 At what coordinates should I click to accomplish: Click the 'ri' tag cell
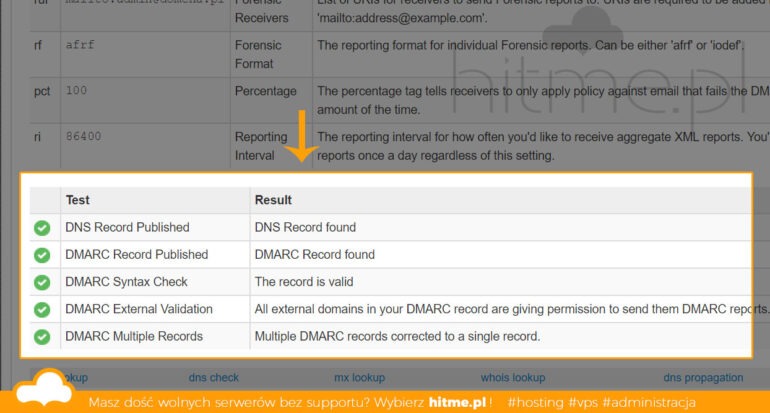click(37, 137)
